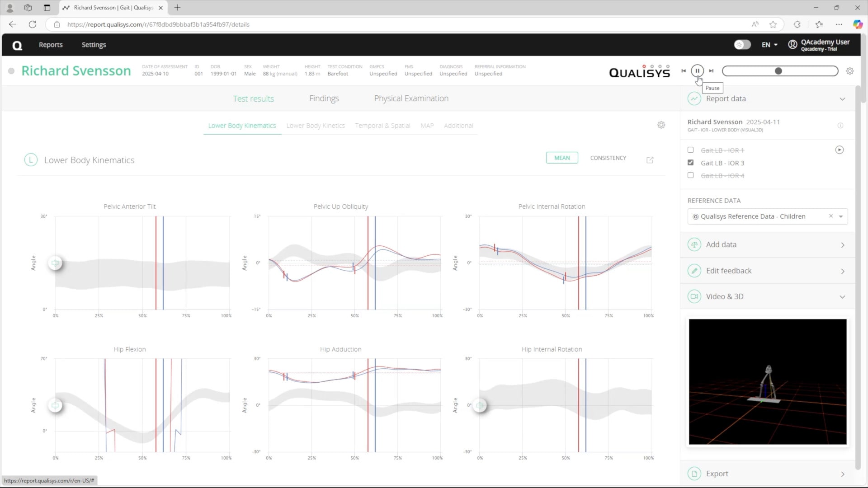
Task: Click the 3D skeleton viewer thumbnail
Action: coord(768,382)
